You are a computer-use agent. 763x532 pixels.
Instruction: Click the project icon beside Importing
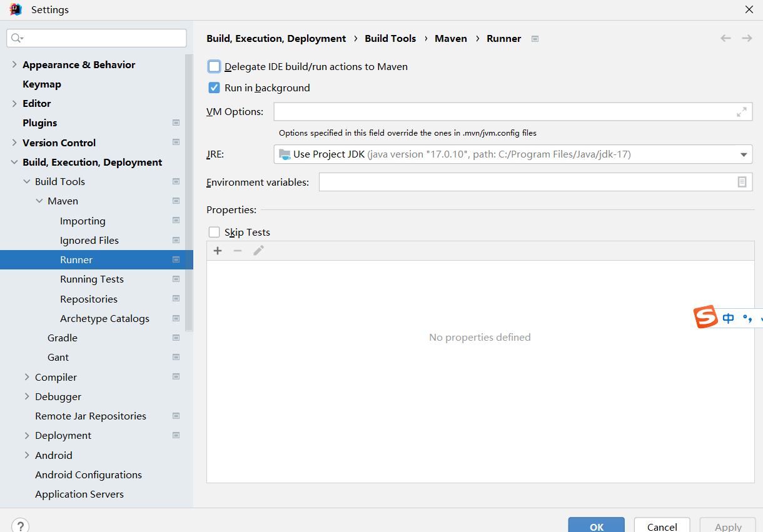pos(176,221)
